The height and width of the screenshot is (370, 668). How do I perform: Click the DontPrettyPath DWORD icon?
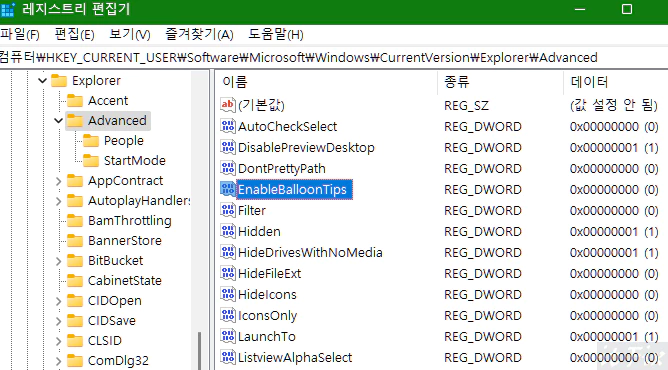point(228,168)
